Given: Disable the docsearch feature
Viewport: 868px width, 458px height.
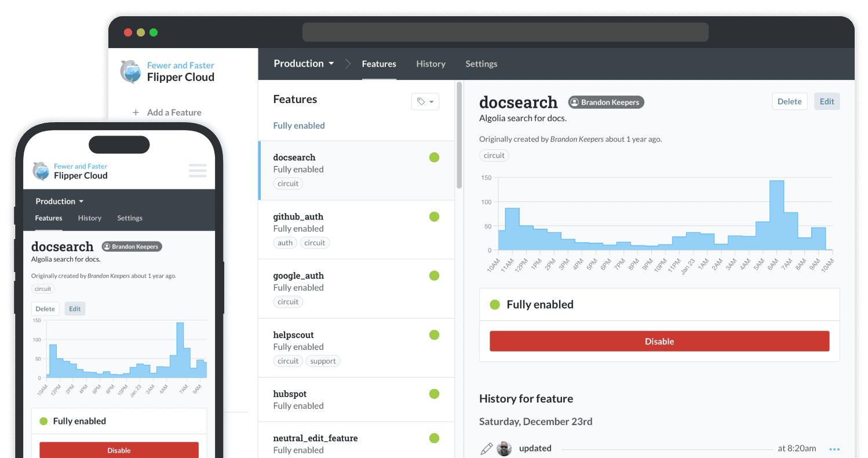Looking at the screenshot, I should [659, 341].
